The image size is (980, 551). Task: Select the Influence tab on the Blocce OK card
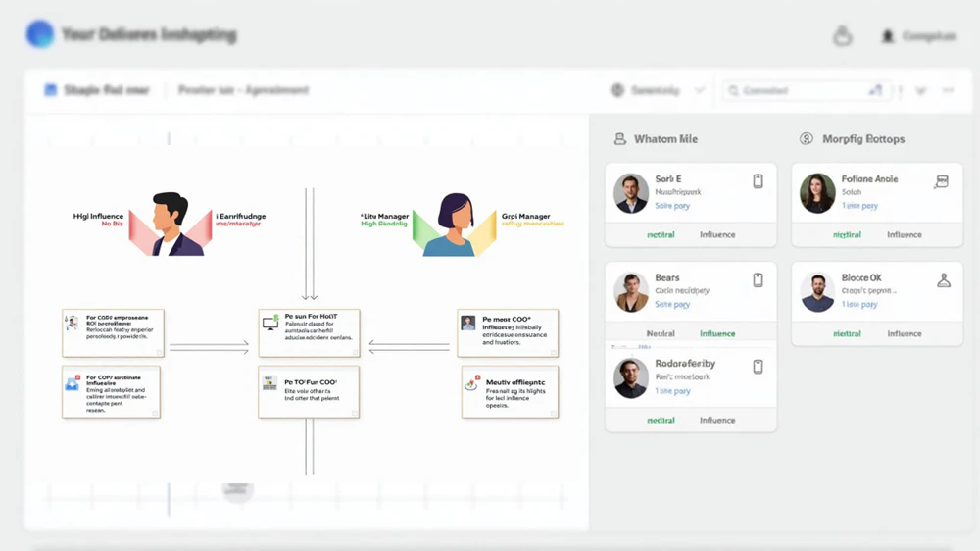(905, 333)
